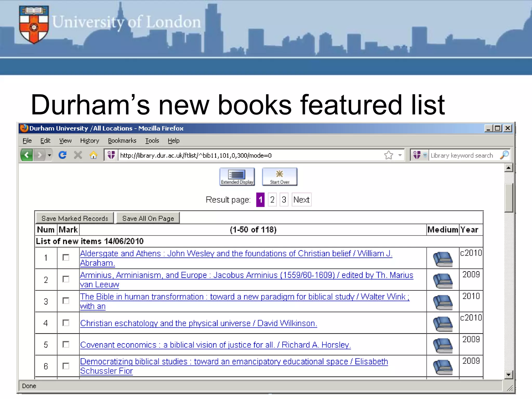532x399 pixels.
Task: Open Christian eschatology and physical universe link
Action: (198, 323)
